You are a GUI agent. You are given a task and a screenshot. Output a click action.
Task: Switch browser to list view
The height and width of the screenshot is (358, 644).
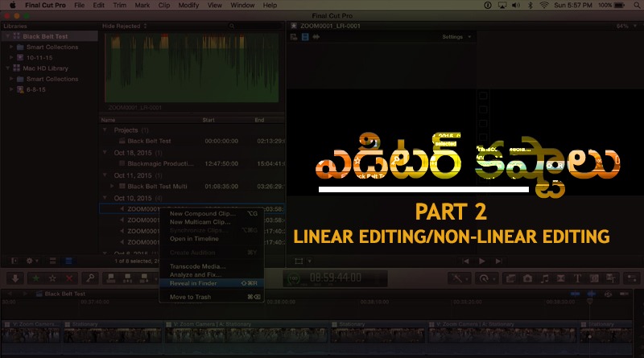click(x=68, y=261)
